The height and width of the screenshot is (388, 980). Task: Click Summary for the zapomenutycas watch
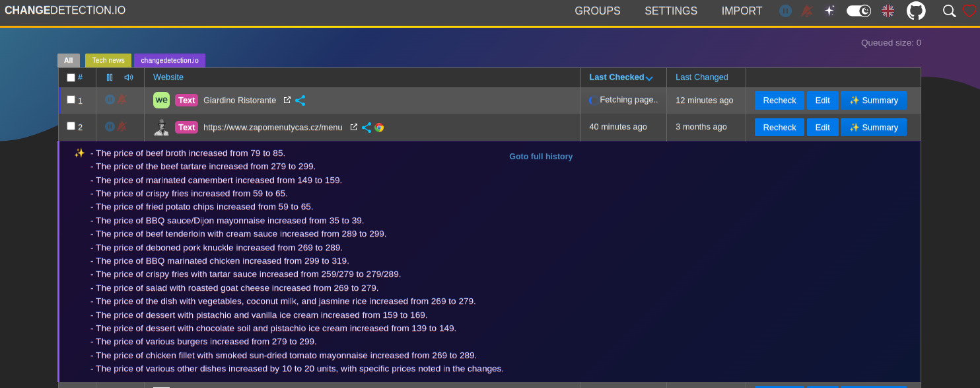(874, 127)
